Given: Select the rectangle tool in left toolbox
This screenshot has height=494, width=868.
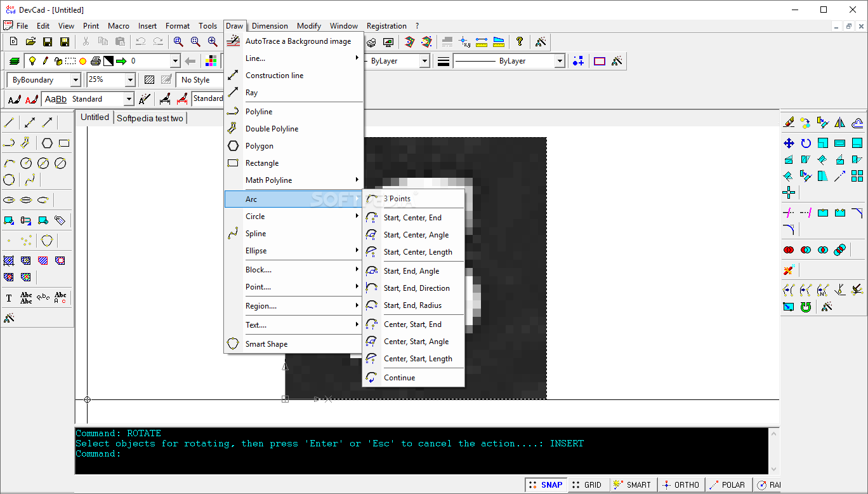Looking at the screenshot, I should coord(64,143).
